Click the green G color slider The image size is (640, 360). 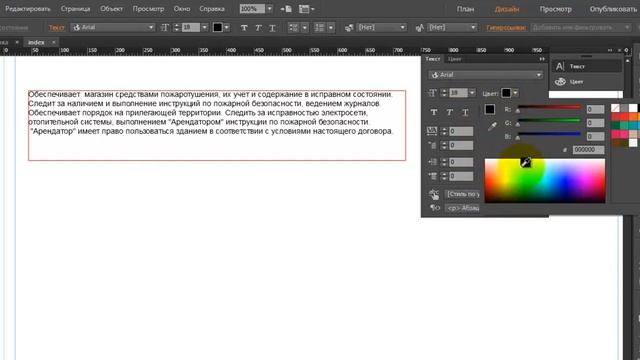549,121
